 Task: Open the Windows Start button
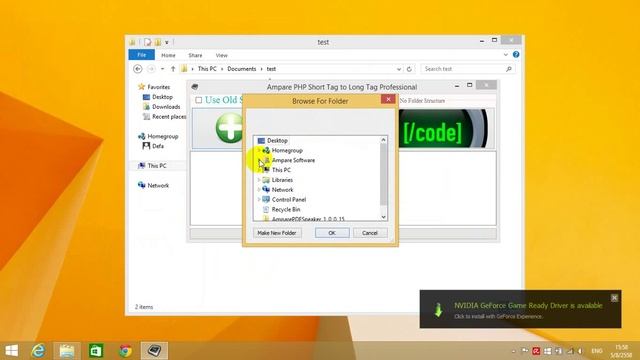(11, 351)
